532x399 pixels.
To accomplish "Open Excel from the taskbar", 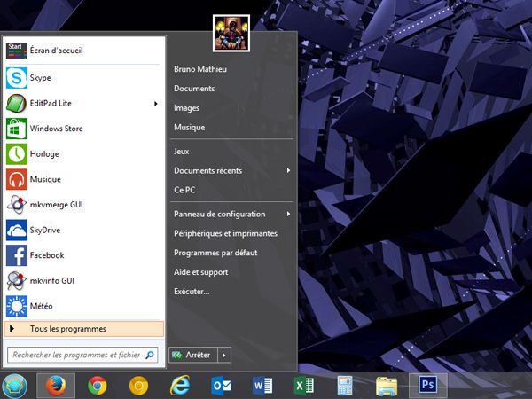I will pyautogui.click(x=304, y=386).
